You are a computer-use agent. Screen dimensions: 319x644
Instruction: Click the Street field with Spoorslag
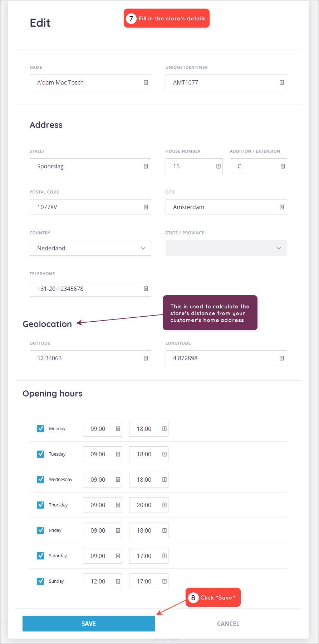tap(90, 166)
